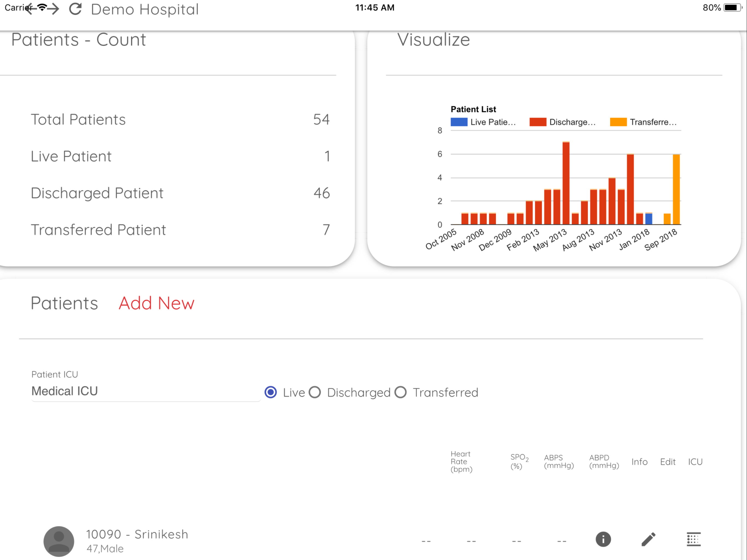
Task: Click the Patients heading tab
Action: pos(64,303)
